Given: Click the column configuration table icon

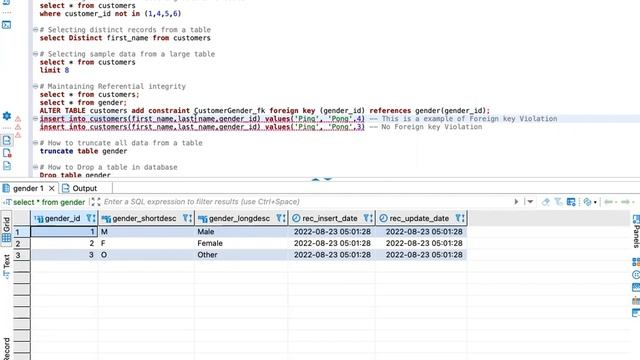Looking at the screenshot, I should coord(571,202).
